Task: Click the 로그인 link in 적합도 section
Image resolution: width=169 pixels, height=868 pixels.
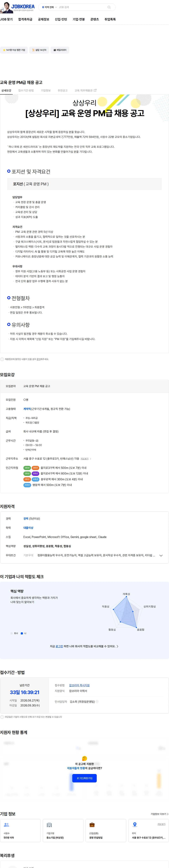Action: click(59, 646)
